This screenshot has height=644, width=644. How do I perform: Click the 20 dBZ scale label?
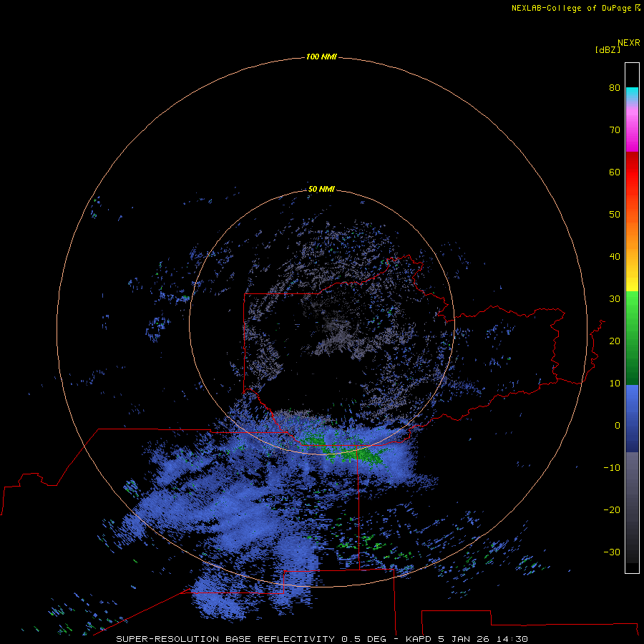click(615, 341)
